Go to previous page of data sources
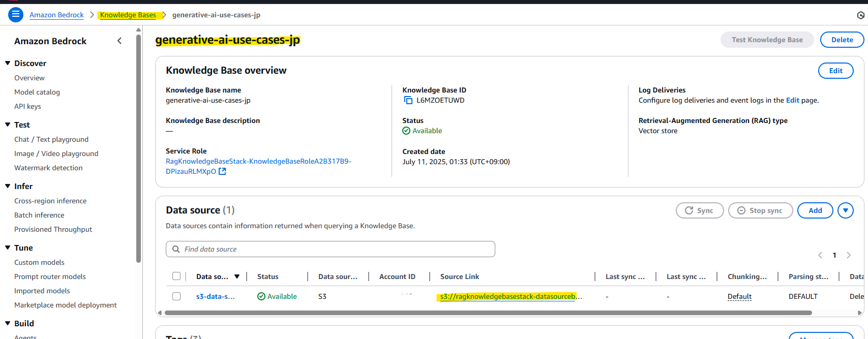Image resolution: width=868 pixels, height=339 pixels. (820, 255)
